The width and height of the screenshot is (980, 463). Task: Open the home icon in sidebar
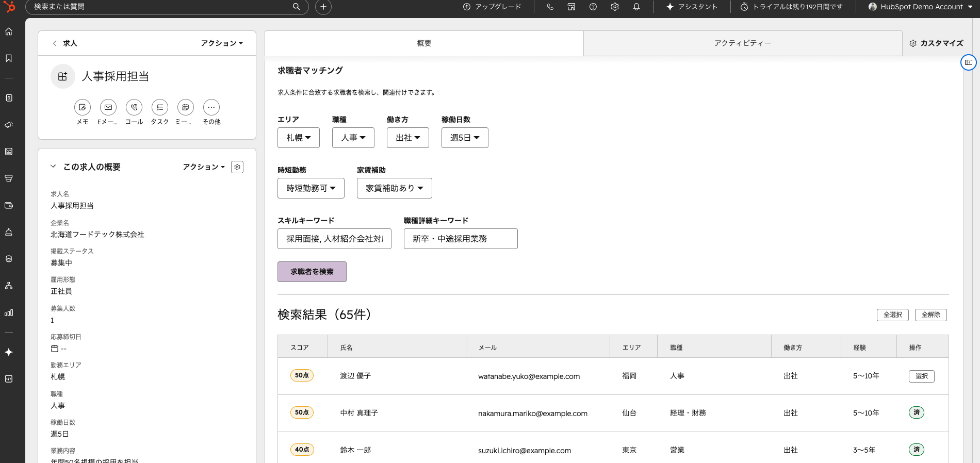(x=9, y=31)
